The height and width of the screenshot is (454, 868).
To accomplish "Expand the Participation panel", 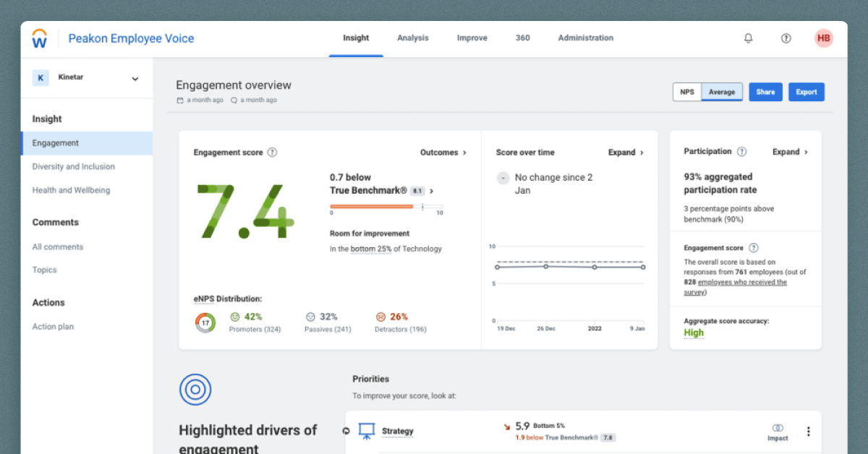I will 790,152.
